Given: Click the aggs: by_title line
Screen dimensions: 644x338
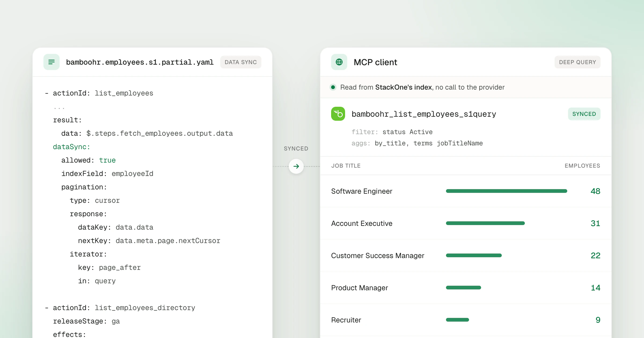Looking at the screenshot, I should point(417,143).
